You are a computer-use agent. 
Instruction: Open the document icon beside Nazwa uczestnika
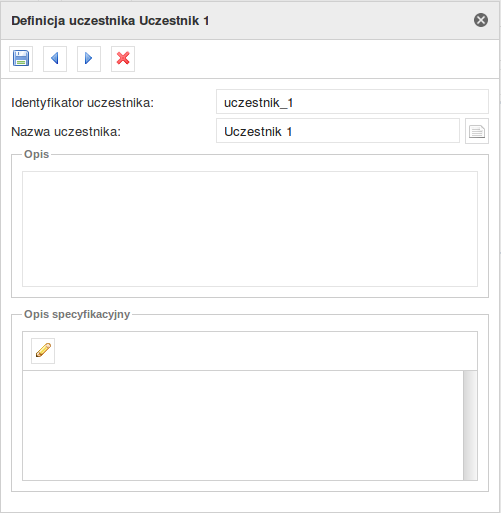pyautogui.click(x=477, y=131)
